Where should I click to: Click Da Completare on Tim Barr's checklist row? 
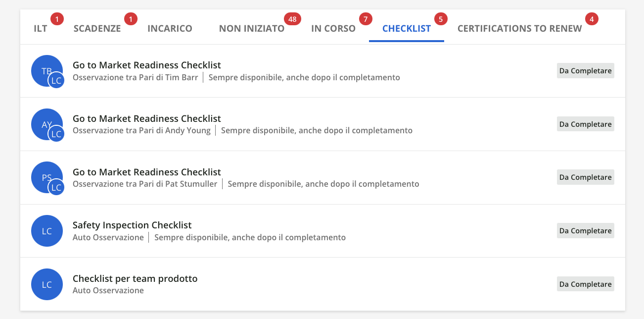coord(585,70)
